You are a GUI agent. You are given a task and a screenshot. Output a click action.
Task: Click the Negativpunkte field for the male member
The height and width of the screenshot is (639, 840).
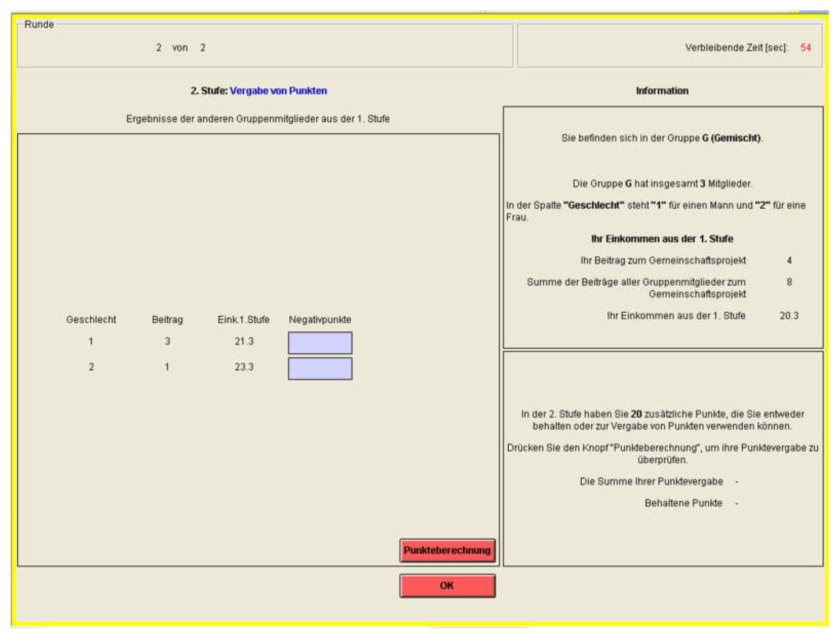click(x=320, y=342)
